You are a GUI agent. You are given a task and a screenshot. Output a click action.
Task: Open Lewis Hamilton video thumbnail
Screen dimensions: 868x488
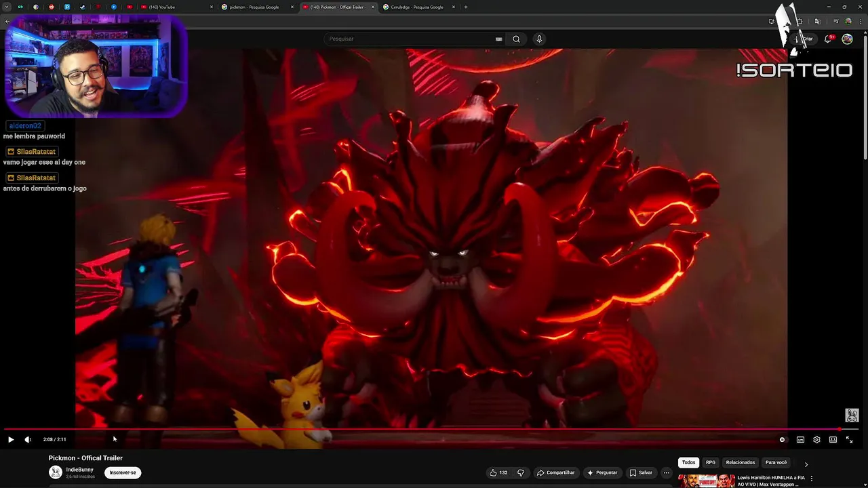click(x=707, y=481)
